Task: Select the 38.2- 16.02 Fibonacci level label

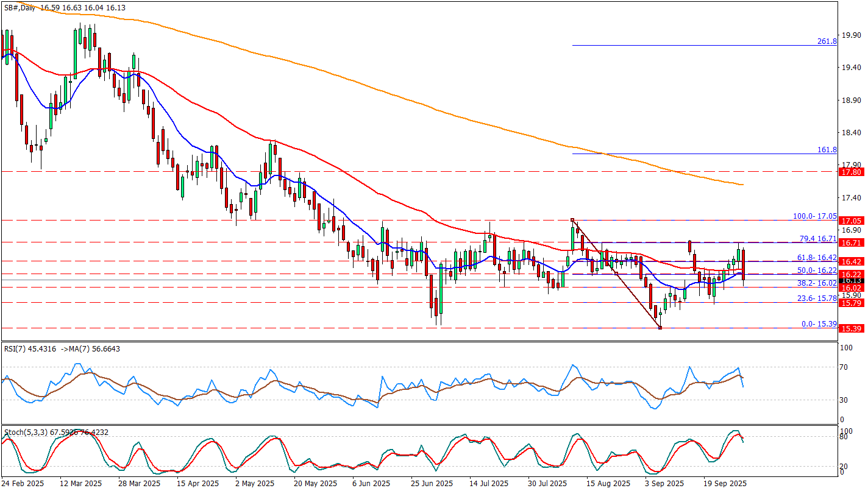Action: coord(817,283)
